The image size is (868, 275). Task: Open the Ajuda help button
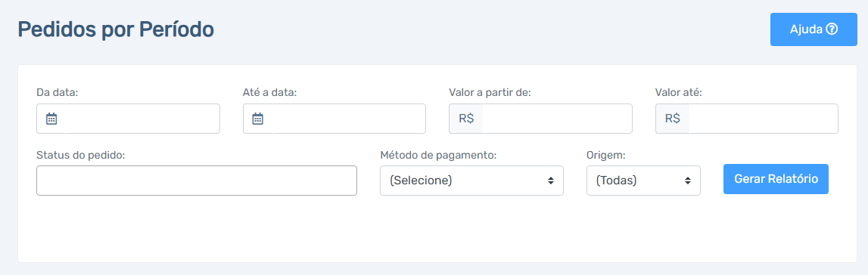814,29
